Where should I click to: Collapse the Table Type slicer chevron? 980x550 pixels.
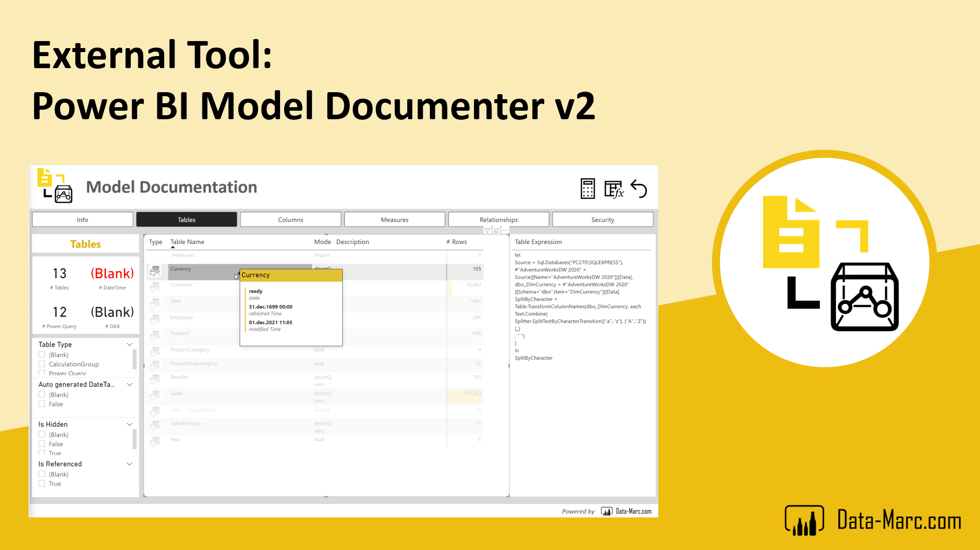click(129, 345)
